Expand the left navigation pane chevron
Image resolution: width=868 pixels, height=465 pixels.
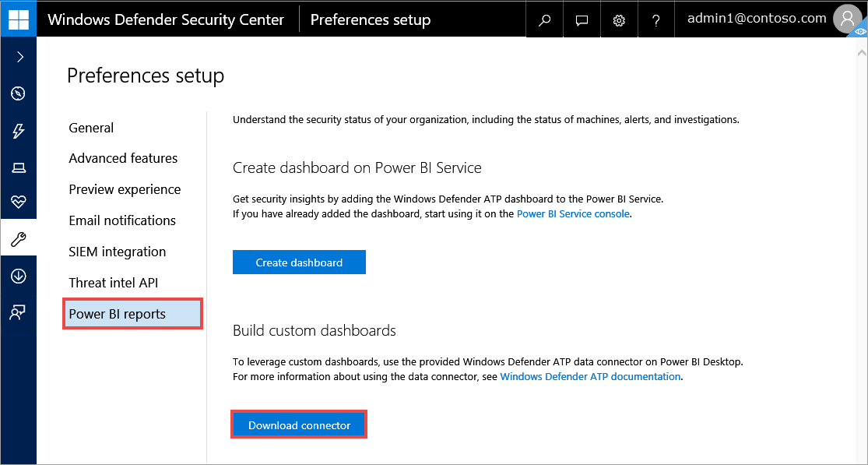[x=19, y=57]
